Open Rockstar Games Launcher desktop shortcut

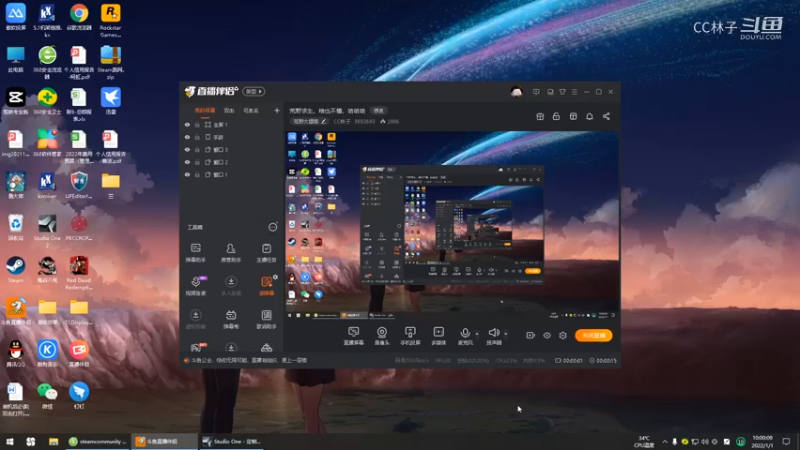point(110,20)
